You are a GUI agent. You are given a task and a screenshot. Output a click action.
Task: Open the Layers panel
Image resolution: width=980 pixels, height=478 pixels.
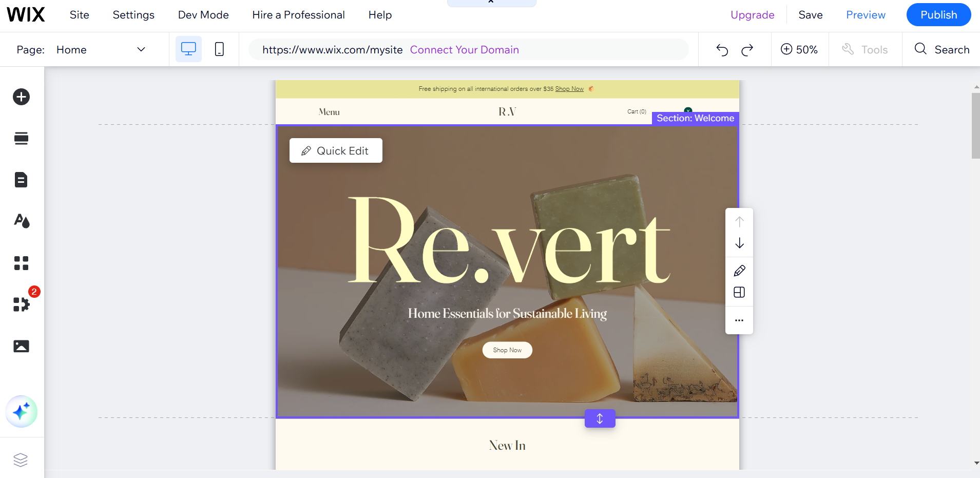[21, 460]
